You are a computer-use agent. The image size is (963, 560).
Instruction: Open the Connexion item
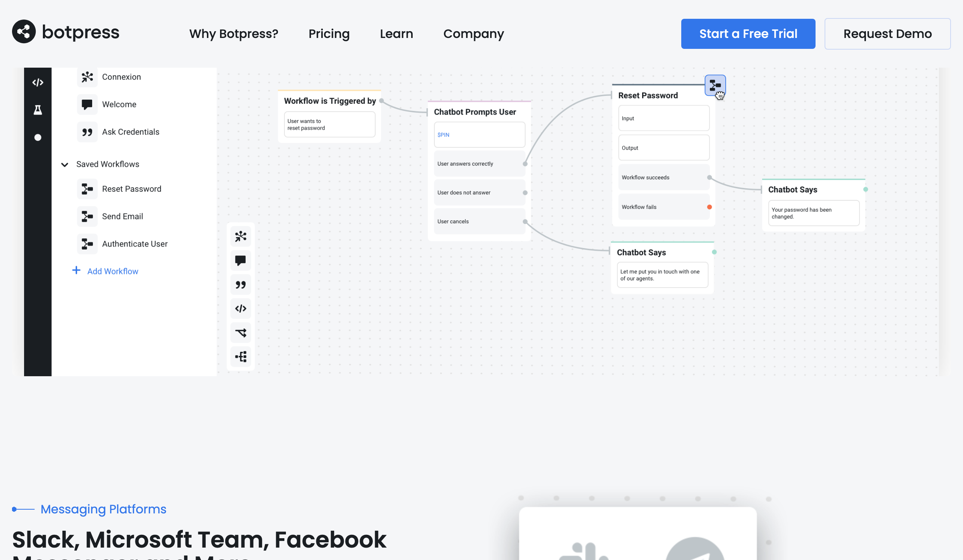pos(122,77)
